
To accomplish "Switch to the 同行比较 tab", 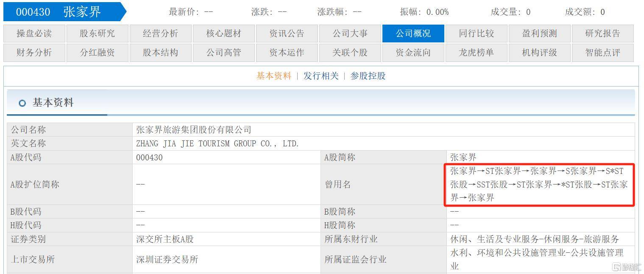I will [x=477, y=34].
